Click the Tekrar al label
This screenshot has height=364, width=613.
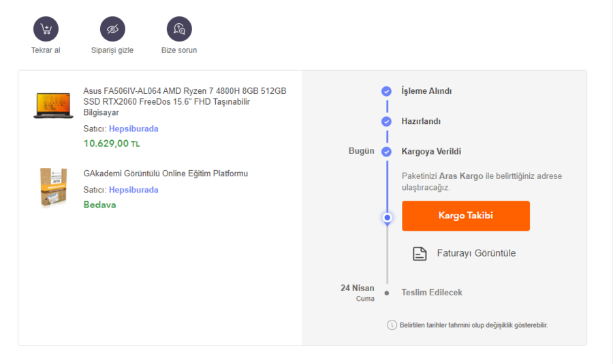click(x=46, y=50)
